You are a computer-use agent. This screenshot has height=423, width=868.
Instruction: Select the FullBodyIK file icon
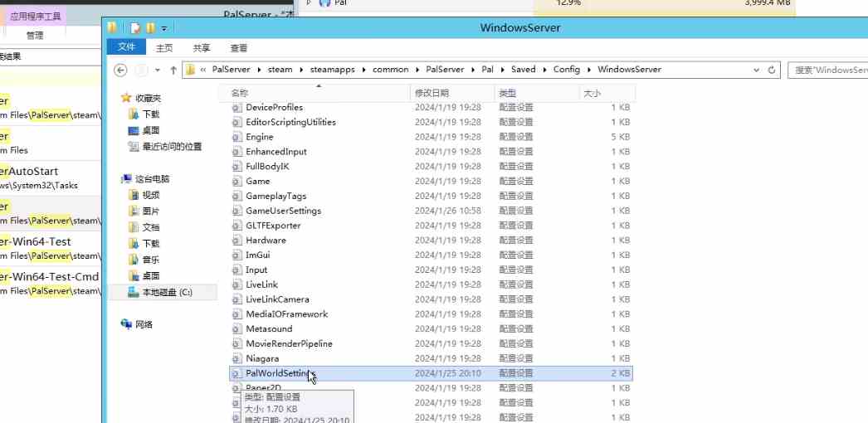237,167
